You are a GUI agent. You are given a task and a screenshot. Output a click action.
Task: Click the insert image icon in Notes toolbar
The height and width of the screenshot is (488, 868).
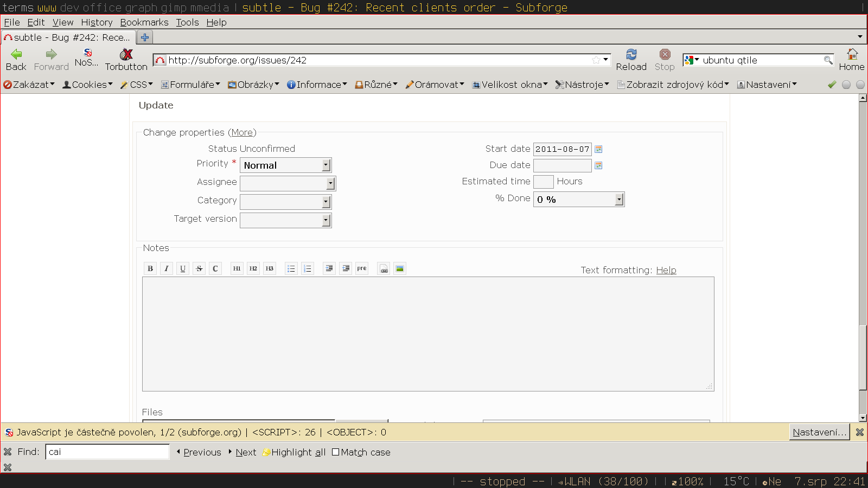click(400, 268)
